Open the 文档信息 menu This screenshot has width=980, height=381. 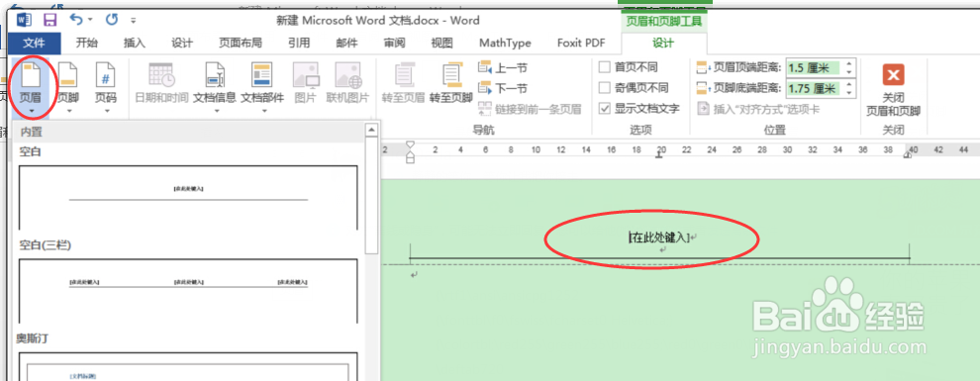pyautogui.click(x=215, y=87)
